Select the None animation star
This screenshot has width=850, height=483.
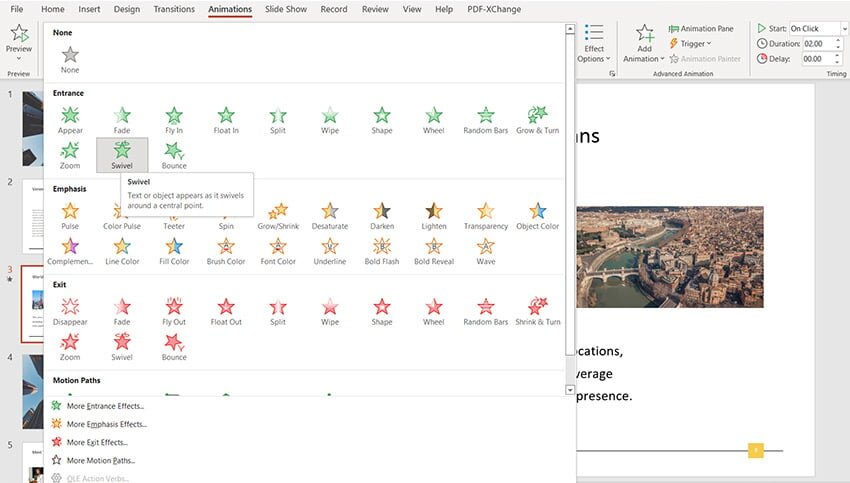[70, 58]
